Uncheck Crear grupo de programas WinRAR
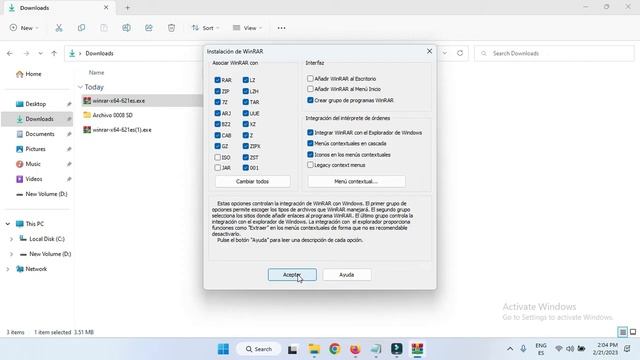640x360 pixels. (x=310, y=100)
